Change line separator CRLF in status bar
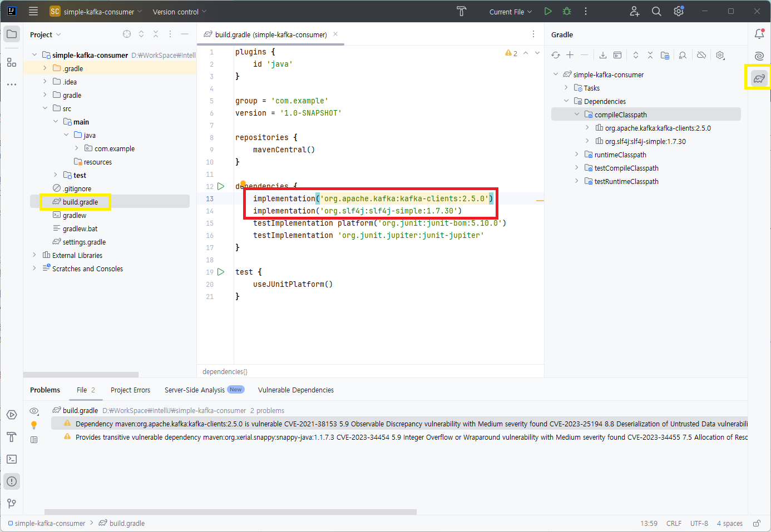 coord(674,523)
